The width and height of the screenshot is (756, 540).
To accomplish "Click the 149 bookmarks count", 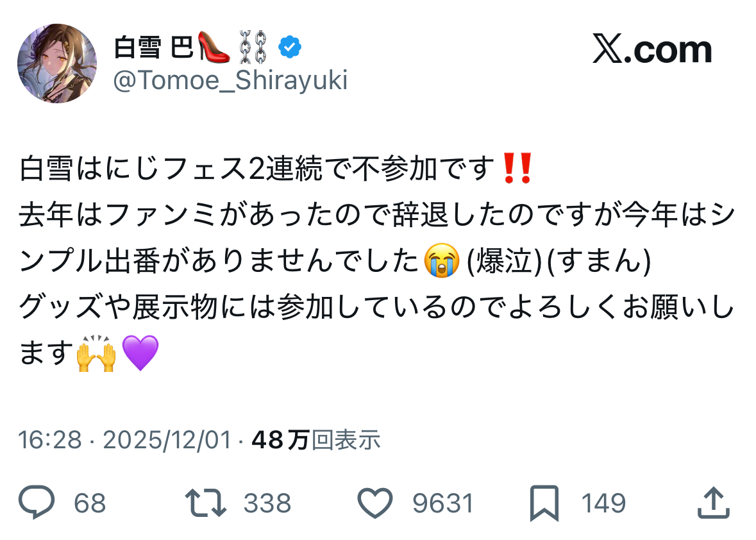I will coord(603,503).
